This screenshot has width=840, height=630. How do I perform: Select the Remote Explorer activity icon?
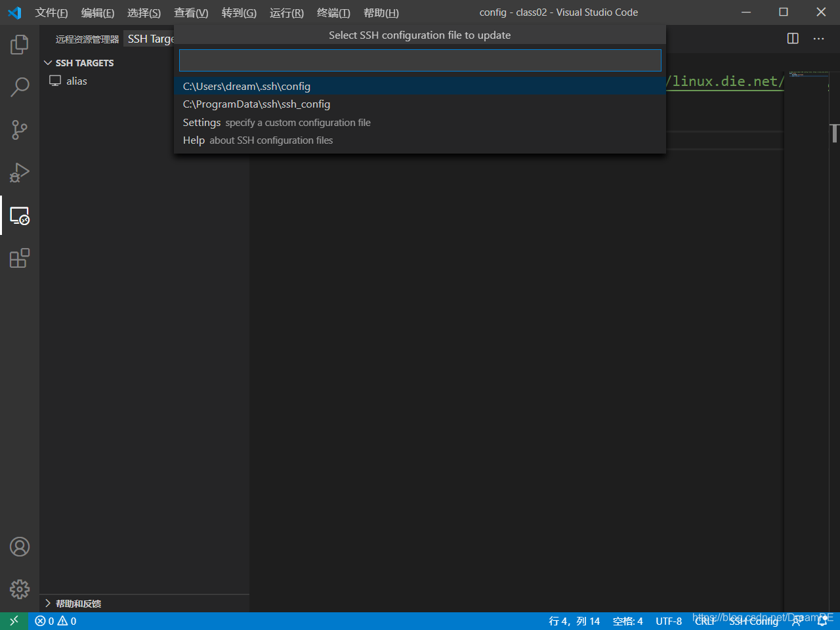pos(20,215)
